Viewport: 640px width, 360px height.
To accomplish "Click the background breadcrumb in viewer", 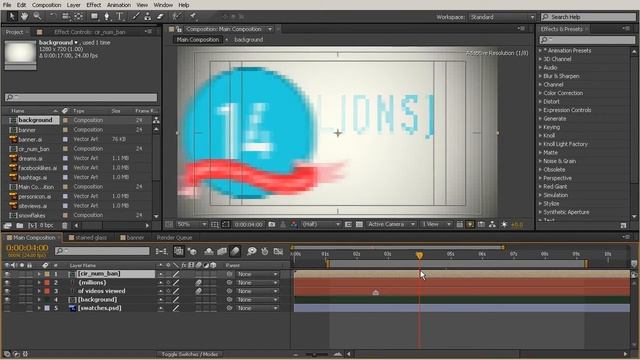I will tap(249, 40).
